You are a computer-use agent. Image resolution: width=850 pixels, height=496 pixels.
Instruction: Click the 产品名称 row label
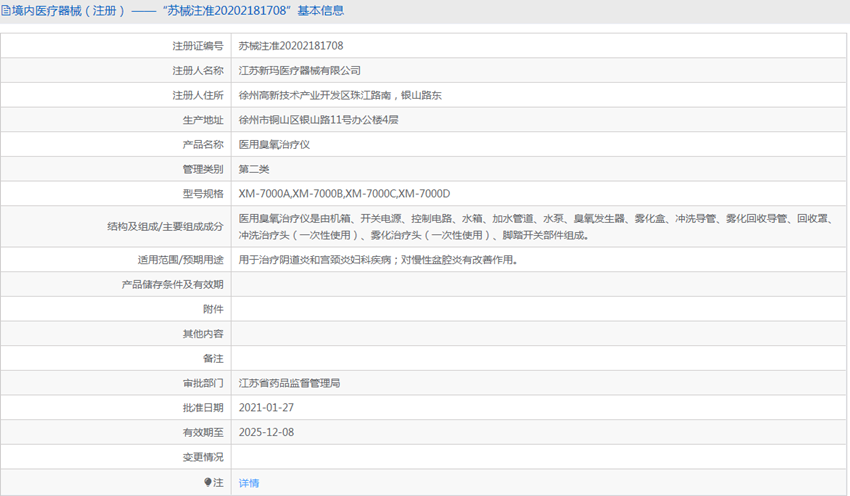203,145
